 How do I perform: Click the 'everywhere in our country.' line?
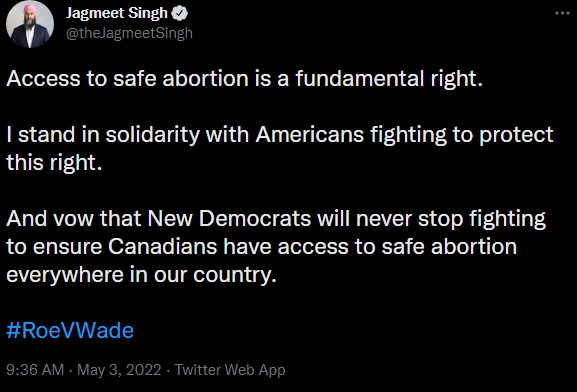(x=141, y=275)
